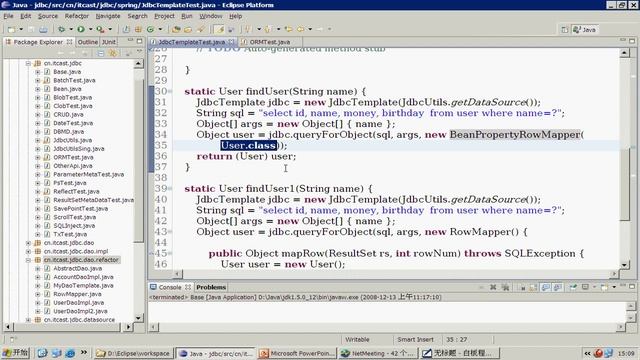Click the Print toolbar icon

pyautogui.click(x=43, y=29)
